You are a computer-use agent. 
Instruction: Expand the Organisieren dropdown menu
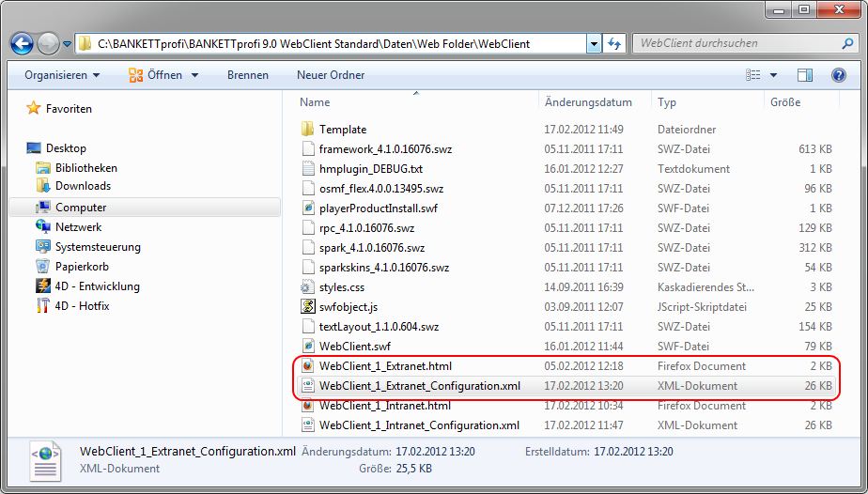[x=62, y=75]
